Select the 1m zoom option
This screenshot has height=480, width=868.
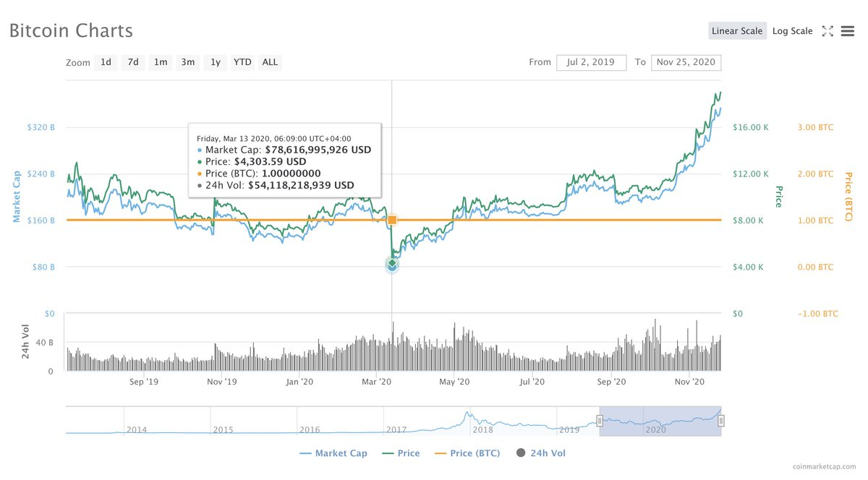pyautogui.click(x=160, y=62)
